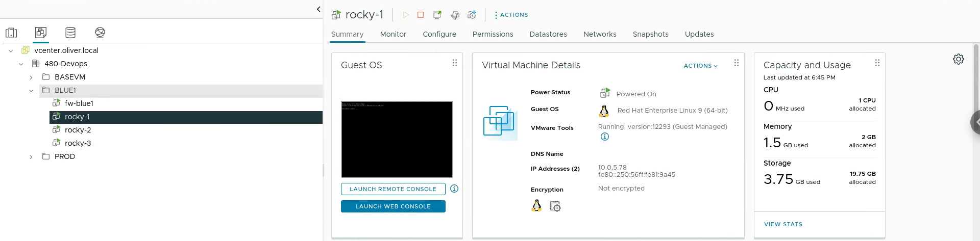Power on rocky-1 with the play icon
Viewport: 980px width, 241px height.
406,15
